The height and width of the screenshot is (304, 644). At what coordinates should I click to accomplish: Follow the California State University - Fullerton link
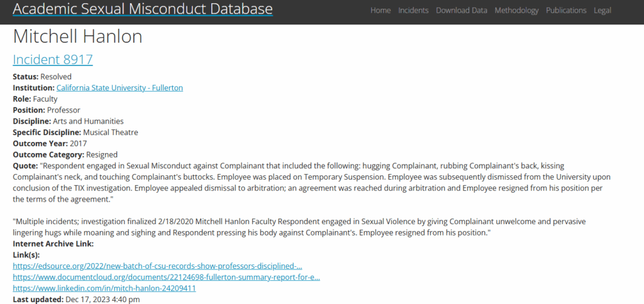click(119, 88)
